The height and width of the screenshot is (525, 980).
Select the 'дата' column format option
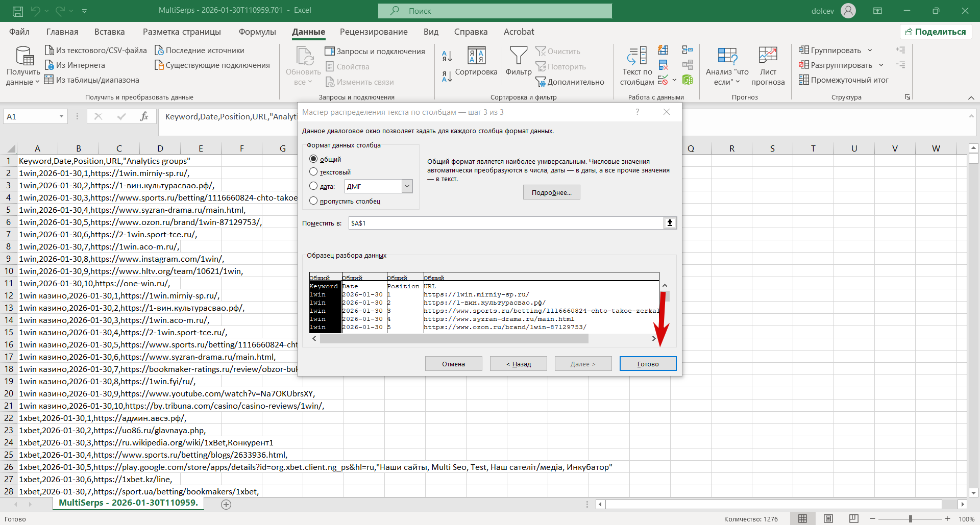pyautogui.click(x=314, y=186)
